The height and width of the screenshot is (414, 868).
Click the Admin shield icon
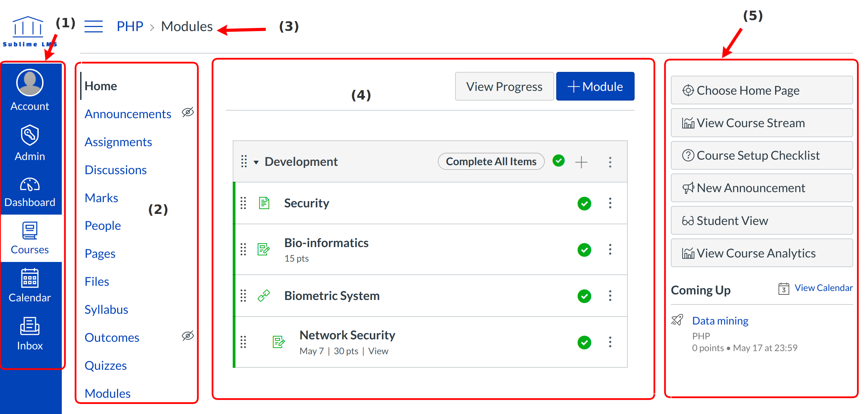tap(30, 135)
